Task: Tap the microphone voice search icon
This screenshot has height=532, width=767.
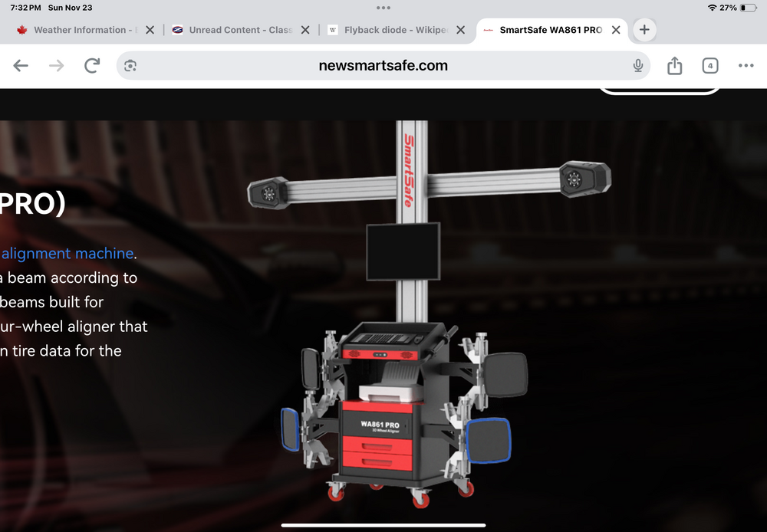Action: click(x=637, y=66)
